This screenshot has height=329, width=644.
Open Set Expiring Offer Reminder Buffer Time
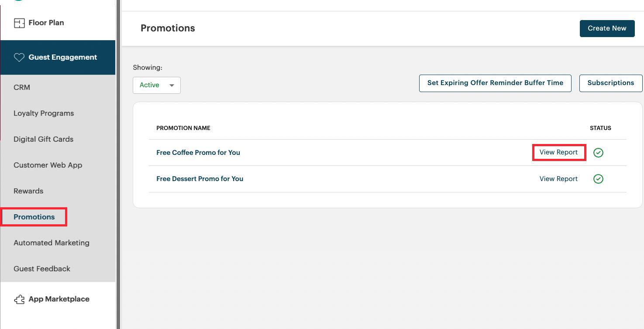[x=495, y=83]
